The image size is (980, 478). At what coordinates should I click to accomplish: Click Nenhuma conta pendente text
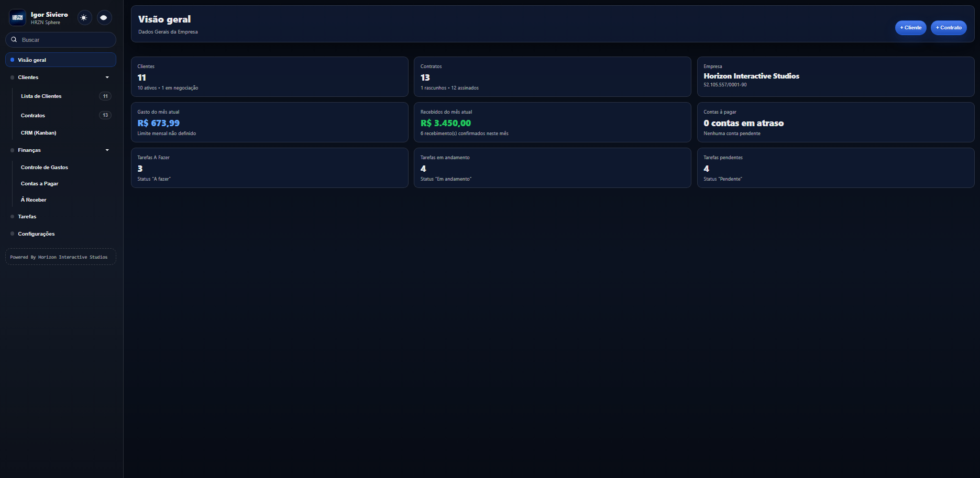(732, 134)
